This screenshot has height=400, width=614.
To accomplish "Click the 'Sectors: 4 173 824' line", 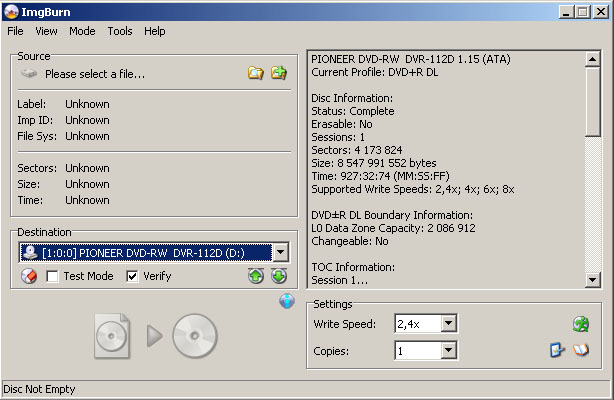I will tap(357, 150).
